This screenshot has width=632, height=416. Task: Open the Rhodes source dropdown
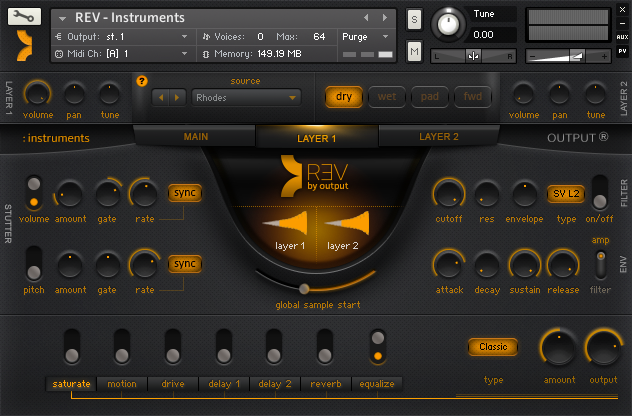[x=246, y=98]
